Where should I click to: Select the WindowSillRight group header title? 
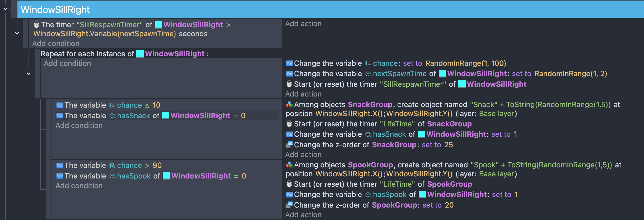(x=55, y=10)
